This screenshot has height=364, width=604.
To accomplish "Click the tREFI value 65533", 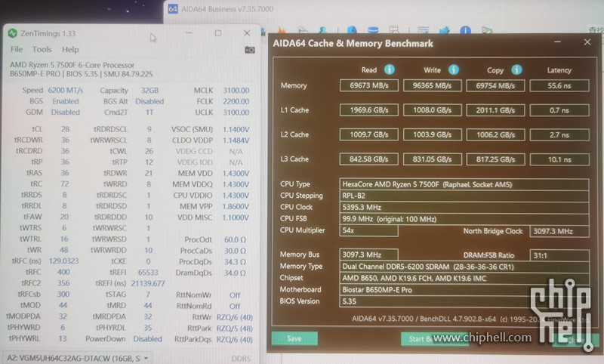I will [148, 273].
